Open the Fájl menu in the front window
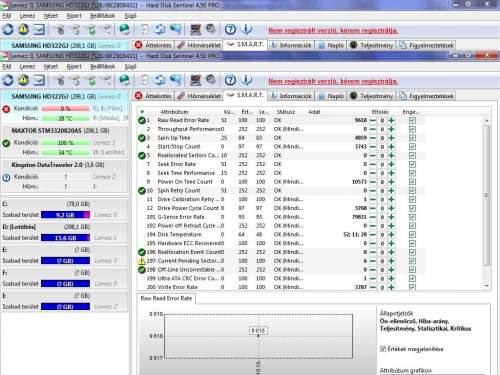The image size is (500, 375). [x=7, y=67]
